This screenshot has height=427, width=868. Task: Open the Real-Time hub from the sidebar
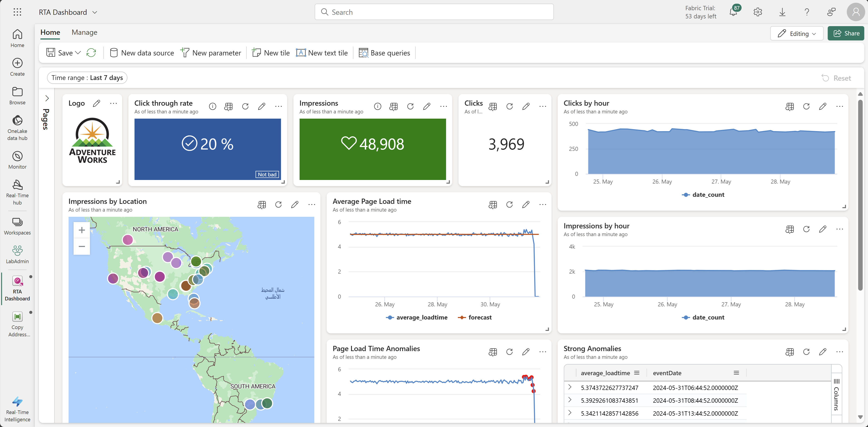pyautogui.click(x=17, y=192)
